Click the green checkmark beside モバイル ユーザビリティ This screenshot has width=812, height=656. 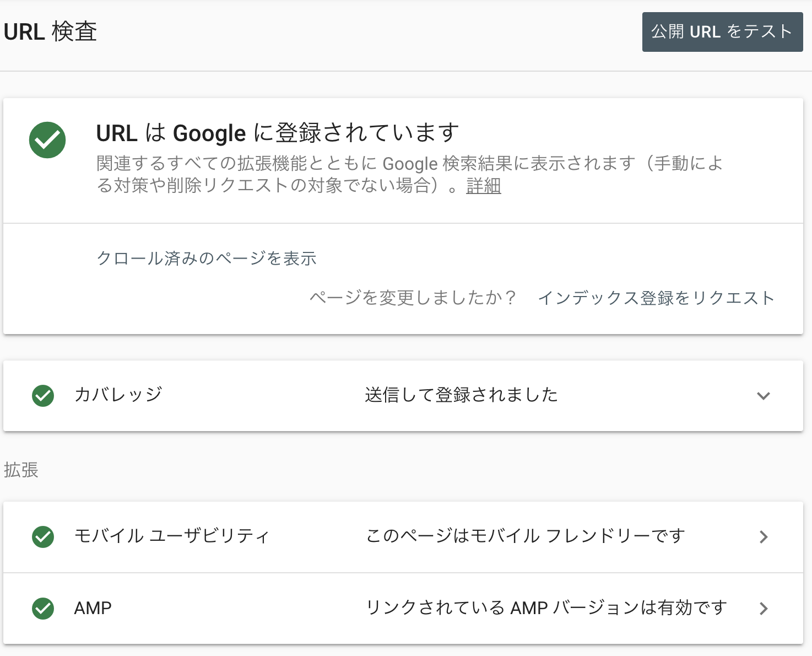pos(43,537)
